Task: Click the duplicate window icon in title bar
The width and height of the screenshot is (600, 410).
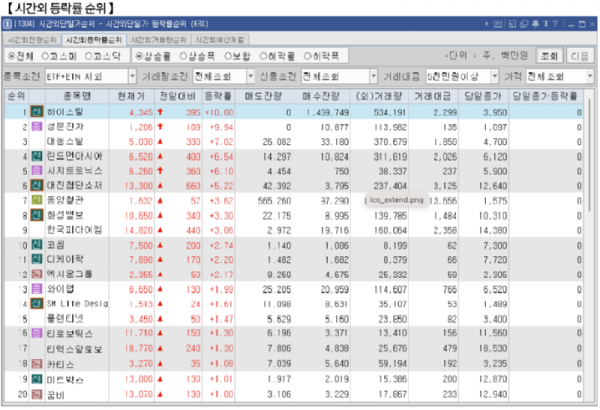Action: click(524, 24)
